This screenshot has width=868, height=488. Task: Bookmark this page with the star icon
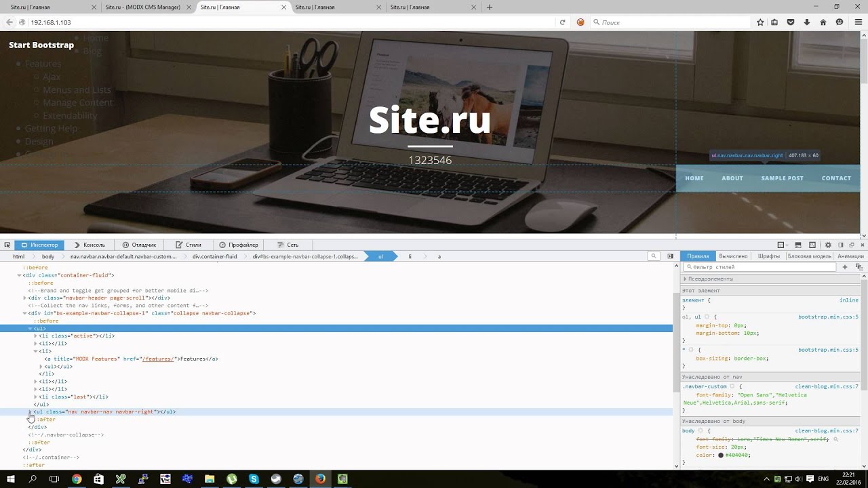(760, 22)
